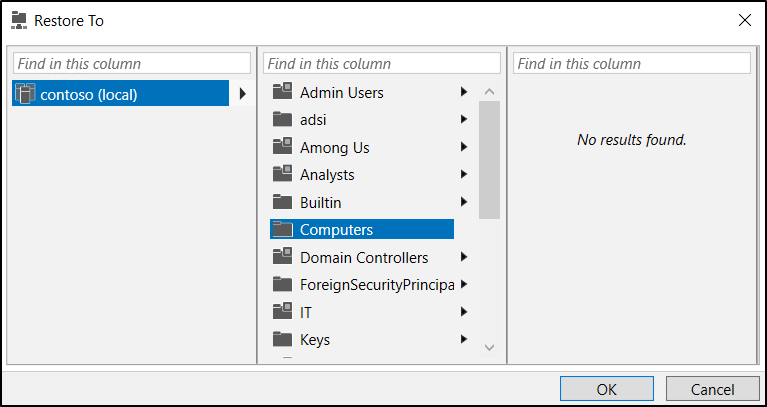This screenshot has height=407, width=767.
Task: Select the Keys entry
Action: point(362,339)
